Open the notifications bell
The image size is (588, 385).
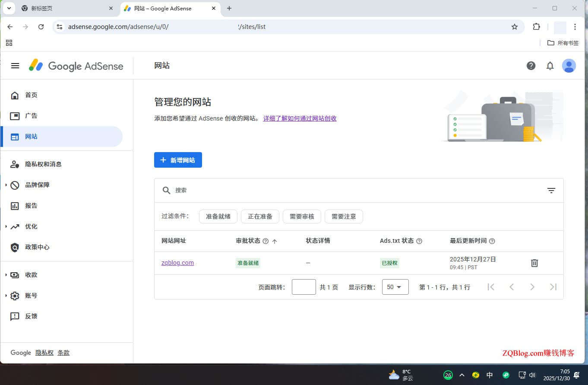click(x=550, y=66)
